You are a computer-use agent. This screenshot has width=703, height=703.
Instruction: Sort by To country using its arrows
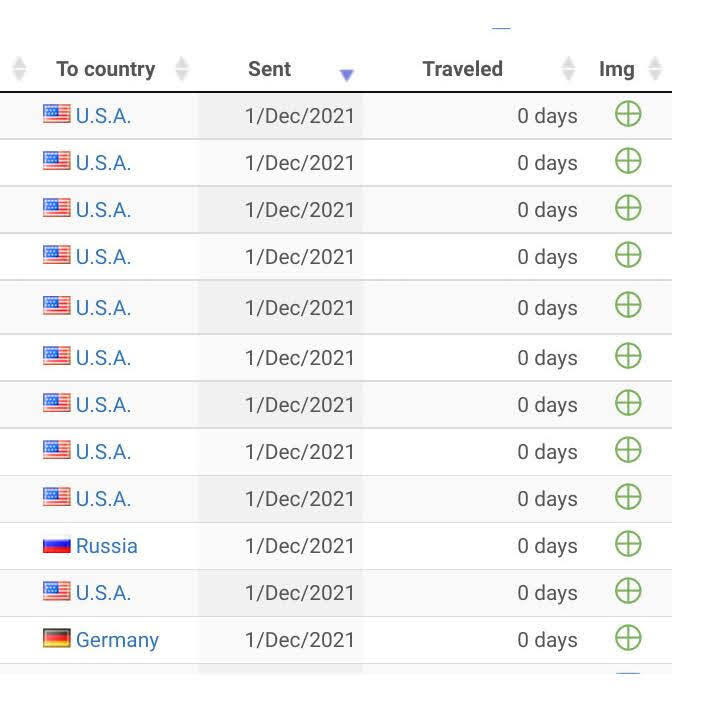182,69
